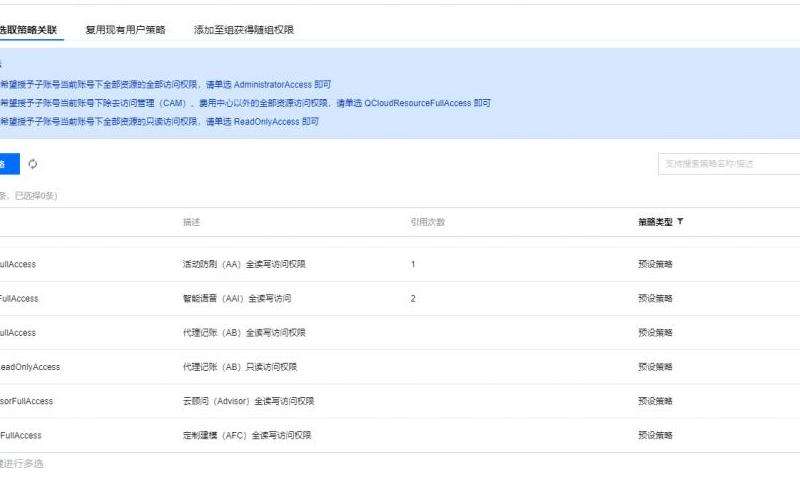Click the 云顾问 (Advisor) 全读写访问权限 description
Image resolution: width=800 pixels, height=479 pixels.
(x=243, y=401)
